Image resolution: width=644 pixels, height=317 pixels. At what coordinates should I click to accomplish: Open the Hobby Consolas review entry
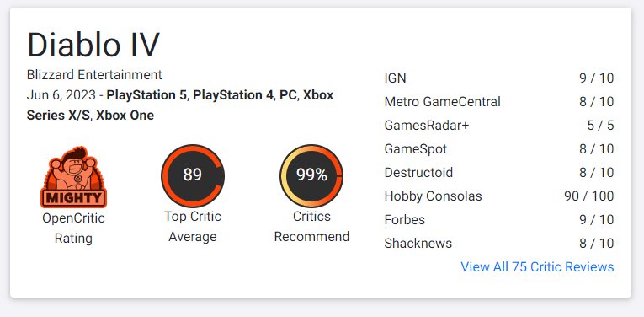pyautogui.click(x=499, y=196)
